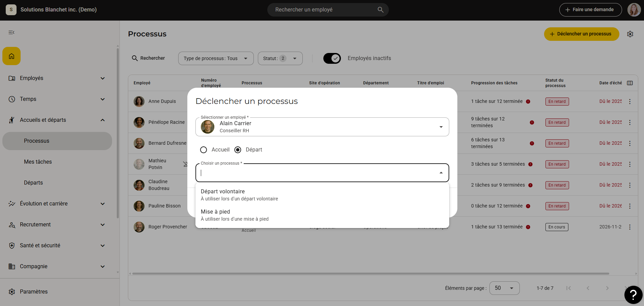Click Paramètres gear icon in sidebar

pos(12,292)
